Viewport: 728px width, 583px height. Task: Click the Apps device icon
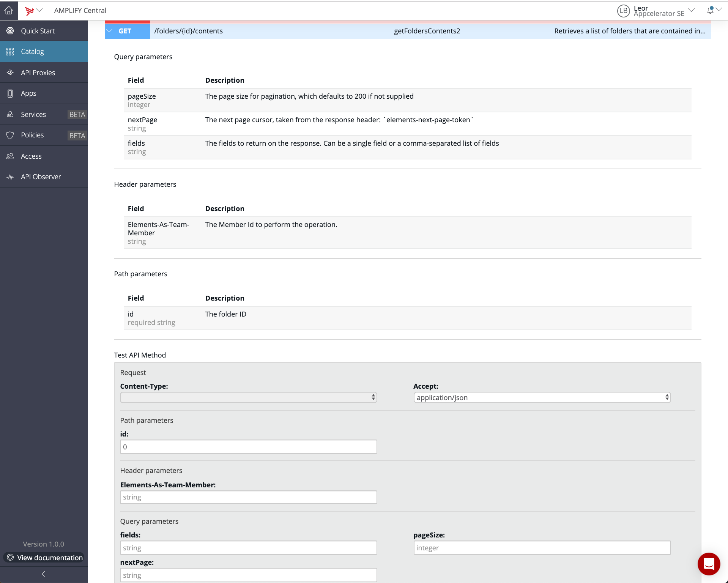(10, 93)
